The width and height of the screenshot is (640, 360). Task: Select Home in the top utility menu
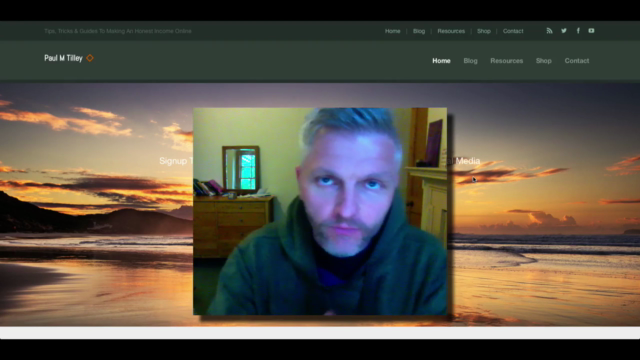pos(393,31)
